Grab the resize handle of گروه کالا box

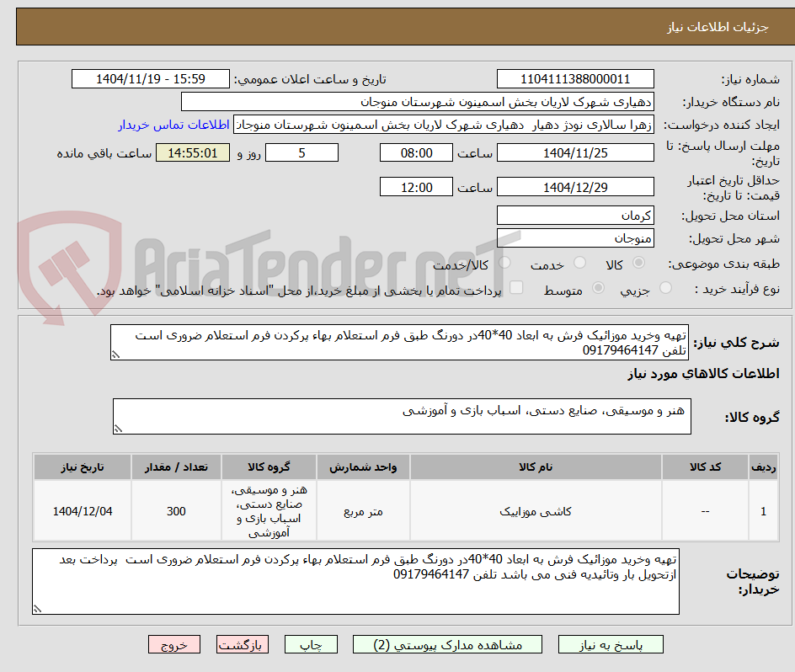point(118,429)
